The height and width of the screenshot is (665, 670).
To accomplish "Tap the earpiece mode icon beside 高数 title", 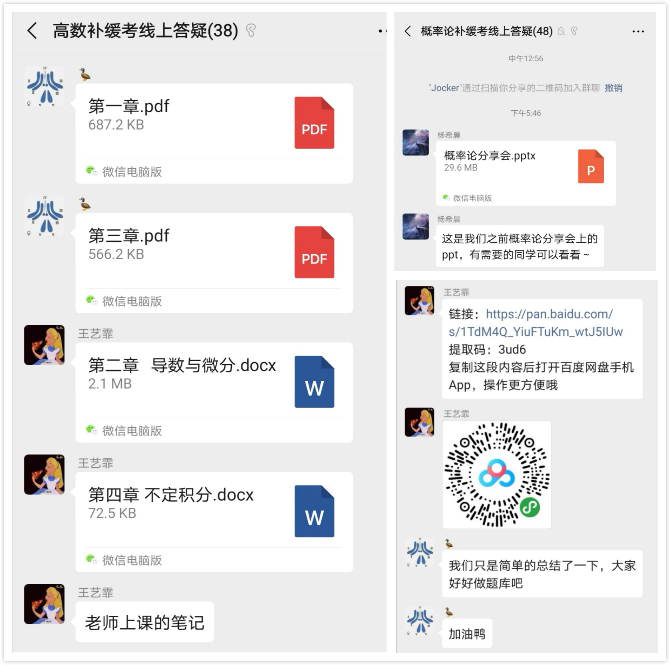I will click(251, 31).
